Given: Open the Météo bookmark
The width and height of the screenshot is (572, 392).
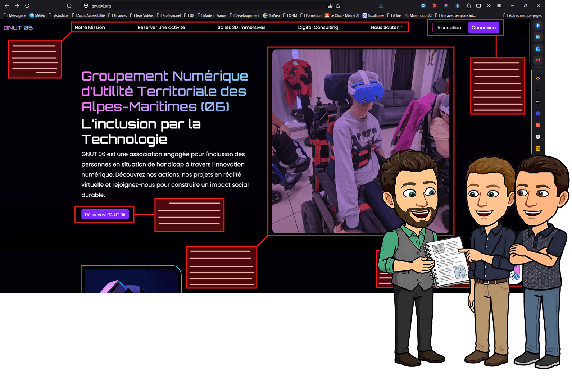Looking at the screenshot, I should pyautogui.click(x=37, y=15).
